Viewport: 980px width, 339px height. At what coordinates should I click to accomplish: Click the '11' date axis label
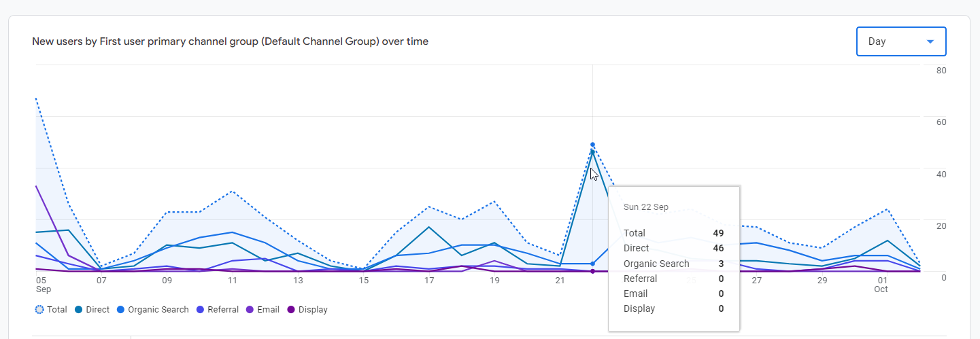coord(232,280)
